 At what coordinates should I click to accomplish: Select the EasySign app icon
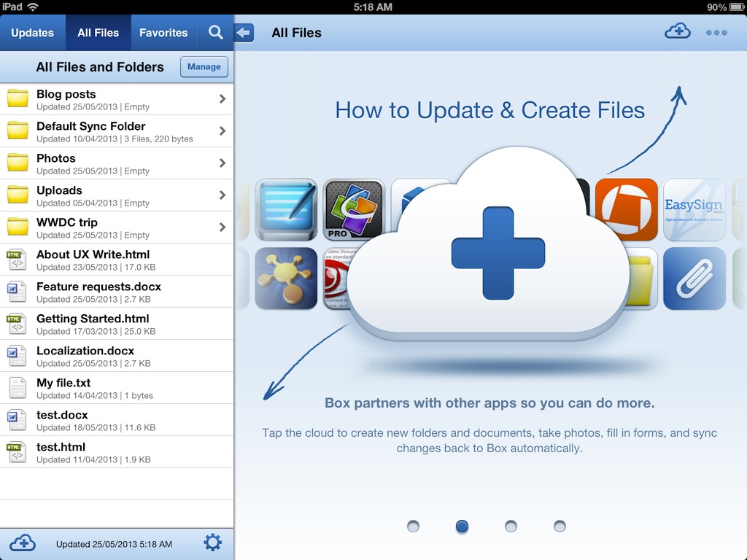click(x=694, y=209)
